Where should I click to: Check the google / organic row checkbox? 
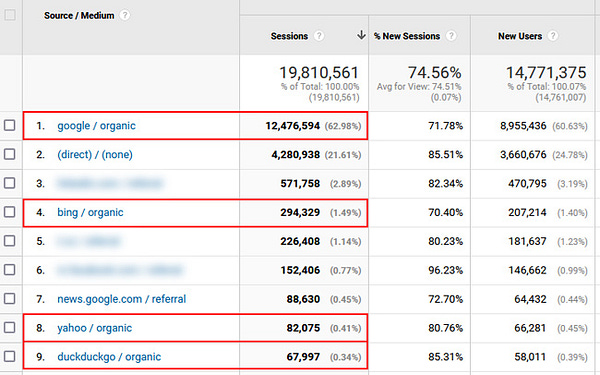click(10, 126)
